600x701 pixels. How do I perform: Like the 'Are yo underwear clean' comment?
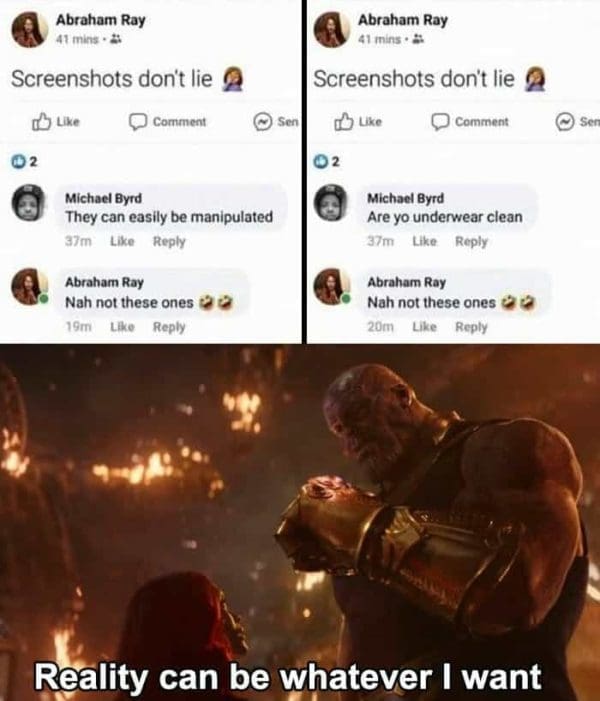coord(424,241)
